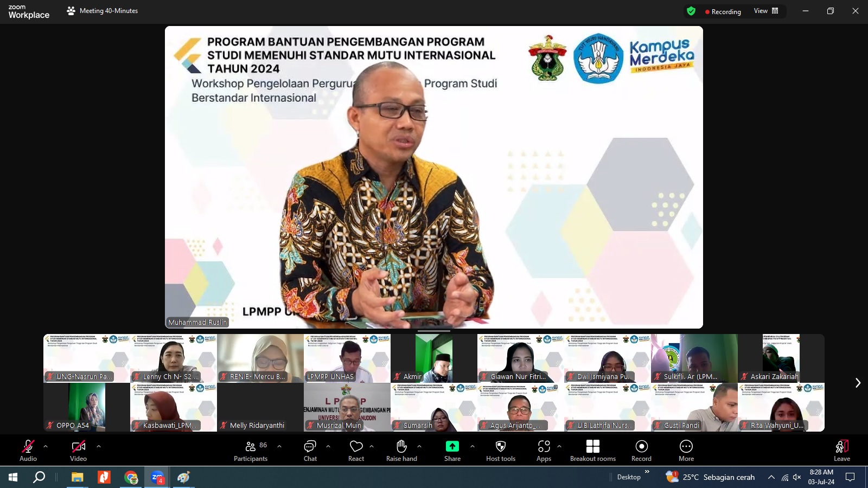Open Breakout rooms
The height and width of the screenshot is (488, 868).
(592, 450)
